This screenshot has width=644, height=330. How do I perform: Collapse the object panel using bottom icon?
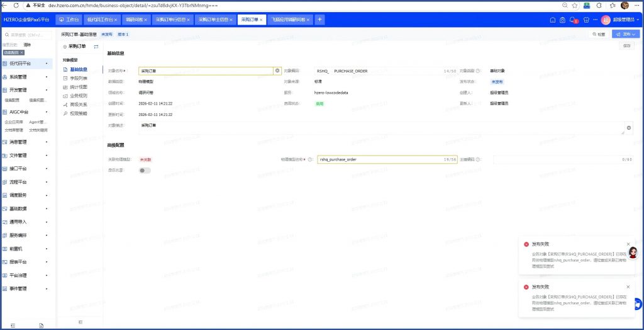(80, 322)
